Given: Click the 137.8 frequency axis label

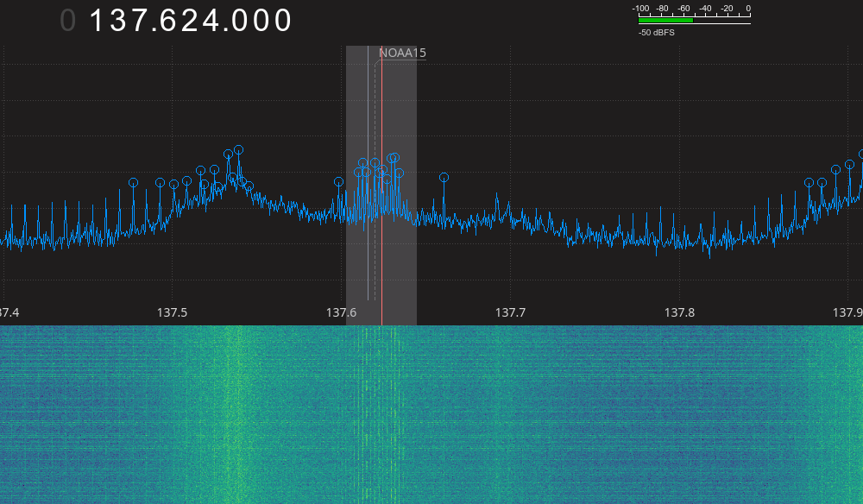Looking at the screenshot, I should tap(680, 312).
